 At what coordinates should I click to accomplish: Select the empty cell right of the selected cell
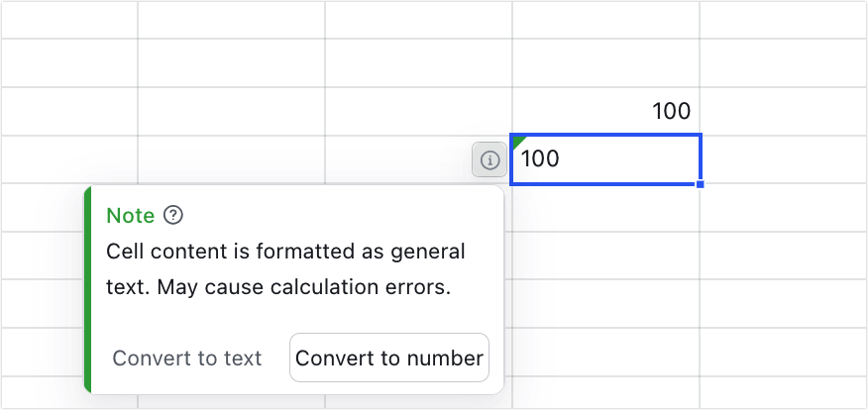[x=783, y=159]
